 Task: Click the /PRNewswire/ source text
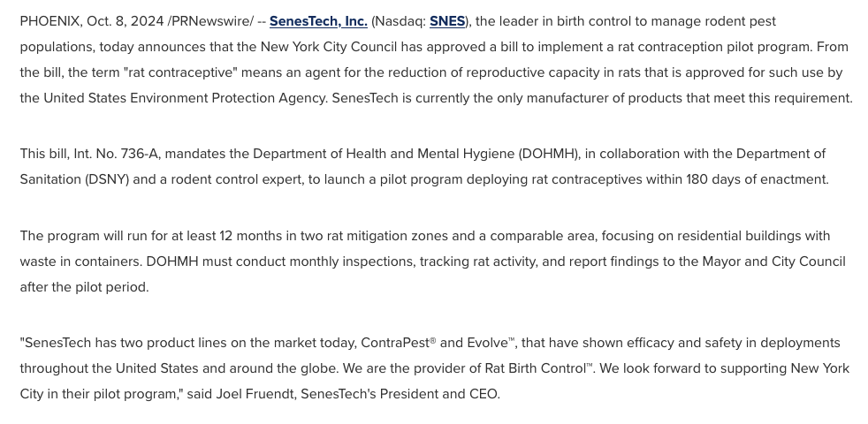tap(210, 21)
